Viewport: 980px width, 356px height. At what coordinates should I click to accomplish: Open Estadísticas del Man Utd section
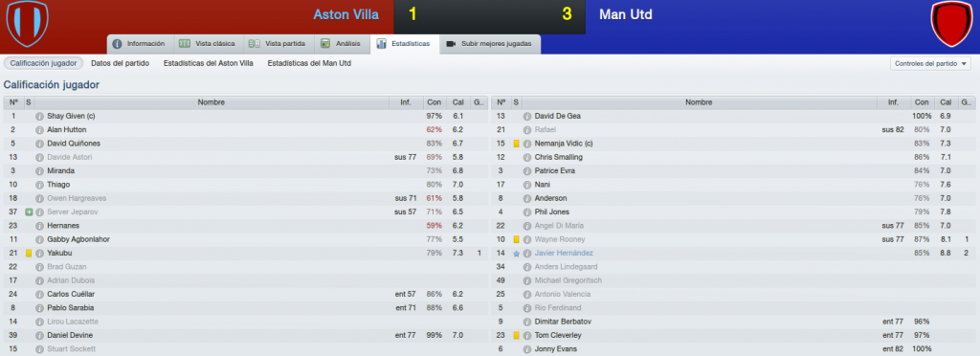(x=309, y=64)
